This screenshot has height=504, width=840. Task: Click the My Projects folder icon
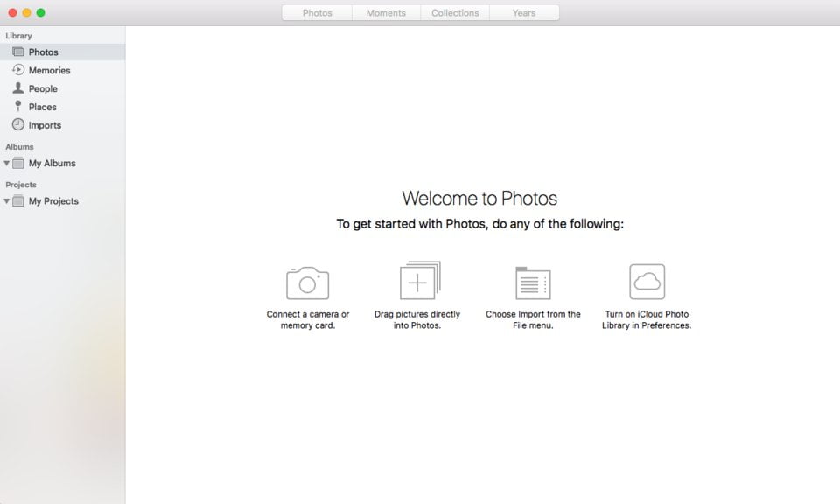pos(18,201)
